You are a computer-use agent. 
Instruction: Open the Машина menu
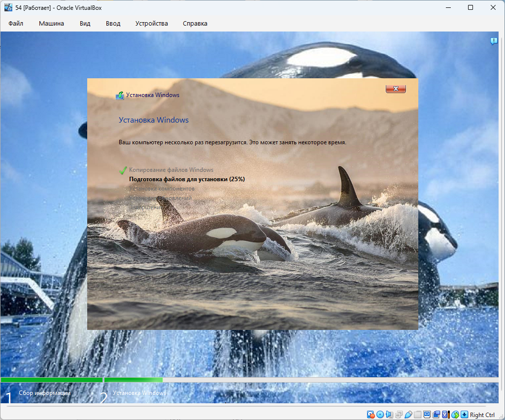pos(51,23)
